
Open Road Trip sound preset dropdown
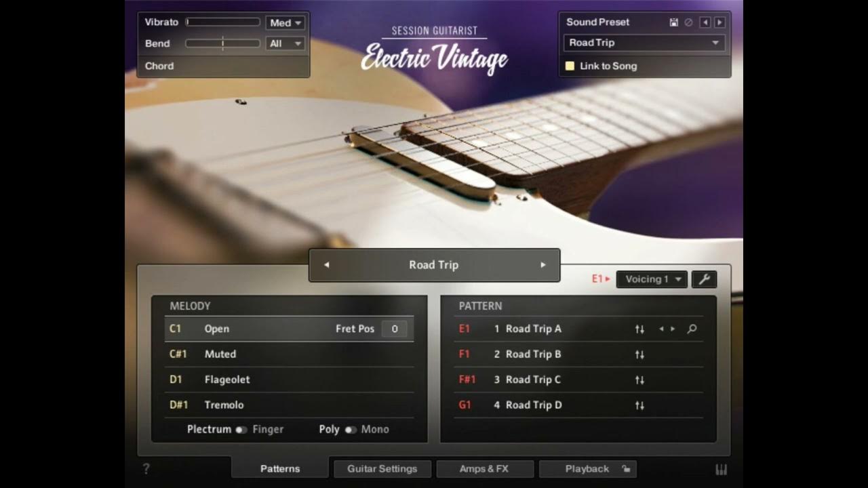[644, 43]
